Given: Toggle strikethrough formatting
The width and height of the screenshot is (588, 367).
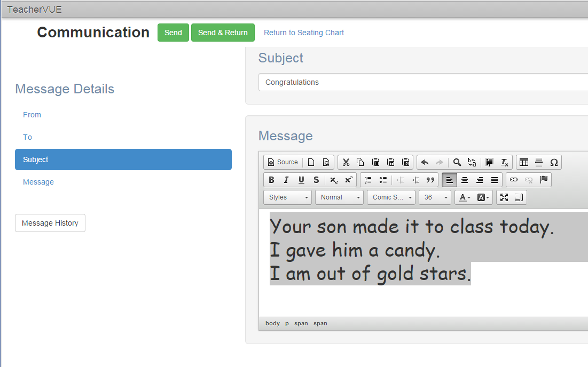Looking at the screenshot, I should point(316,180).
